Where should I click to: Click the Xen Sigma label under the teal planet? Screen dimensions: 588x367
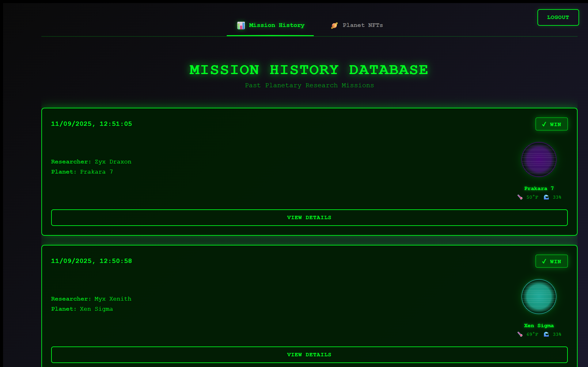click(539, 326)
